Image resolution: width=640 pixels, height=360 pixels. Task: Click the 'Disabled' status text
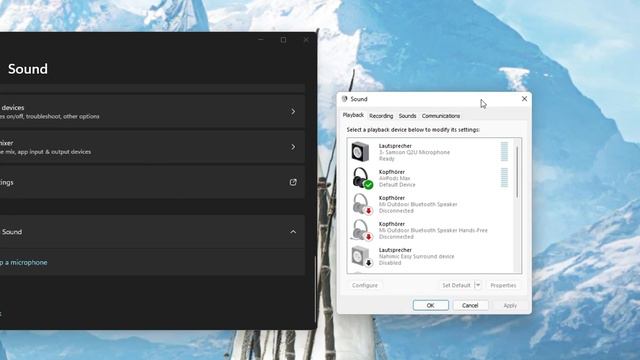click(390, 263)
